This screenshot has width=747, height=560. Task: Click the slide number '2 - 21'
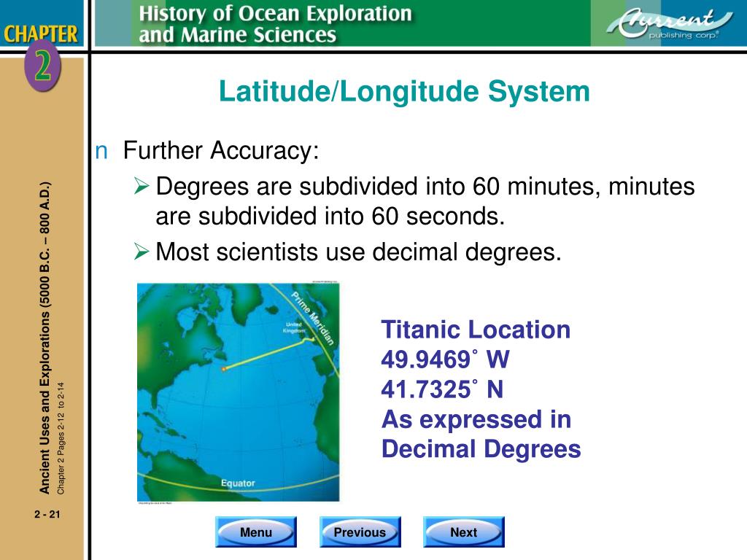[47, 514]
